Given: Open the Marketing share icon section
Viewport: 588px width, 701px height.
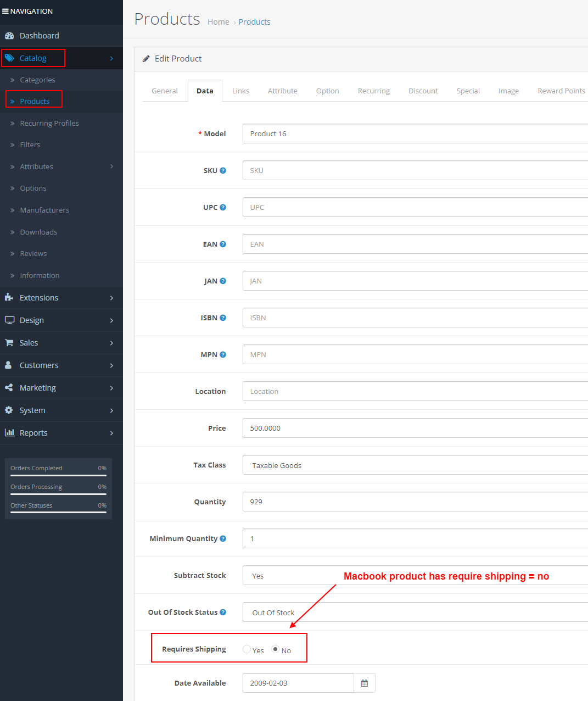Looking at the screenshot, I should (x=9, y=387).
